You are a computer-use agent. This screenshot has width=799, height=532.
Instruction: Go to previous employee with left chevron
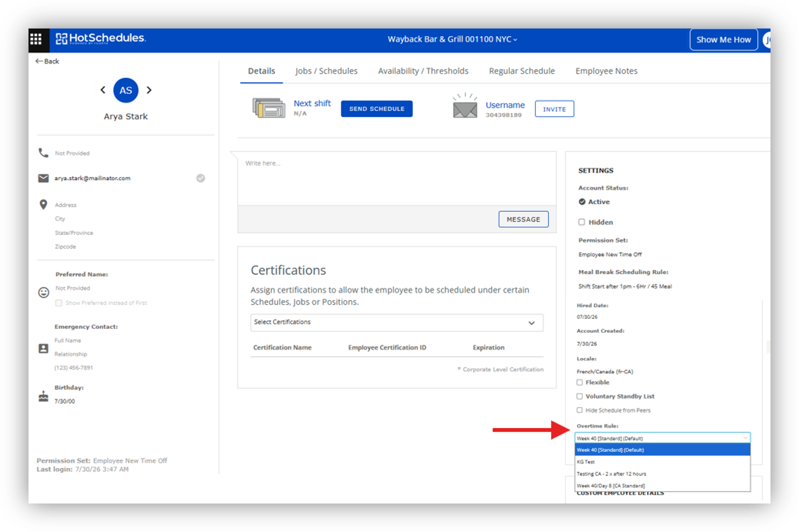tap(103, 90)
